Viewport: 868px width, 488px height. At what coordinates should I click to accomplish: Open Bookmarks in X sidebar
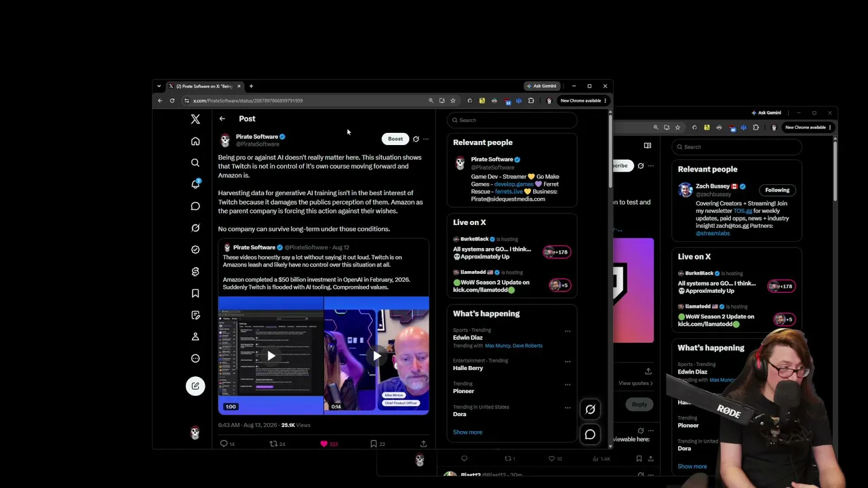(x=195, y=293)
